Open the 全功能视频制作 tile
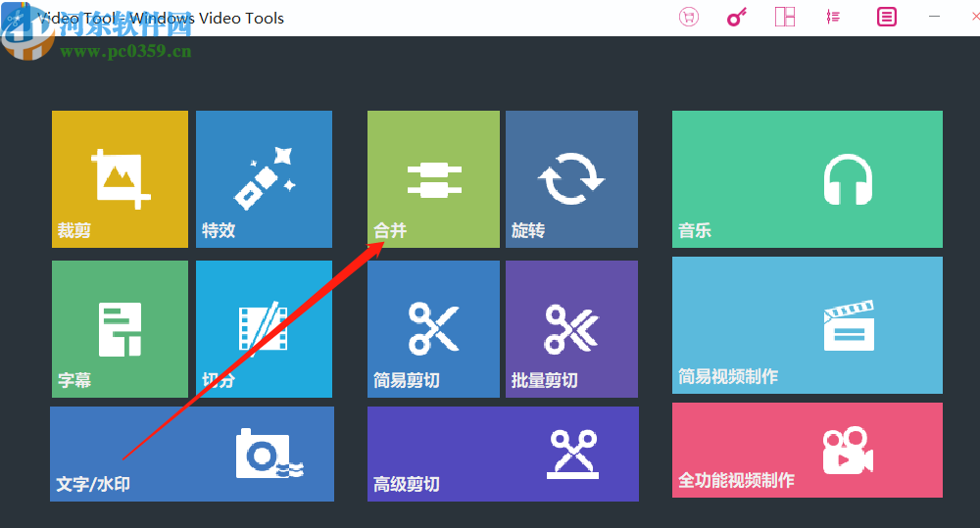980x528 pixels. [808, 450]
